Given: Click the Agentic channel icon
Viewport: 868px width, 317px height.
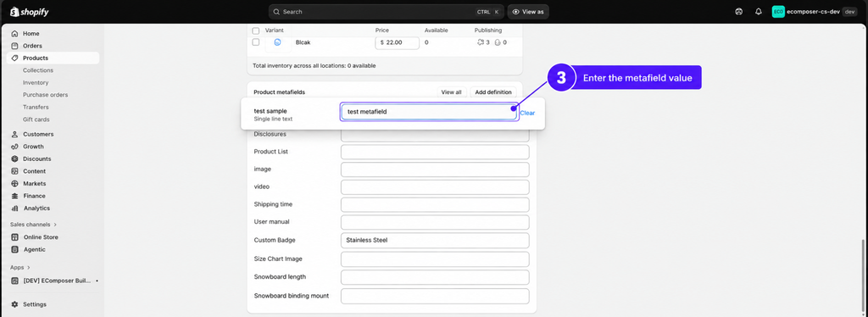Looking at the screenshot, I should point(14,249).
